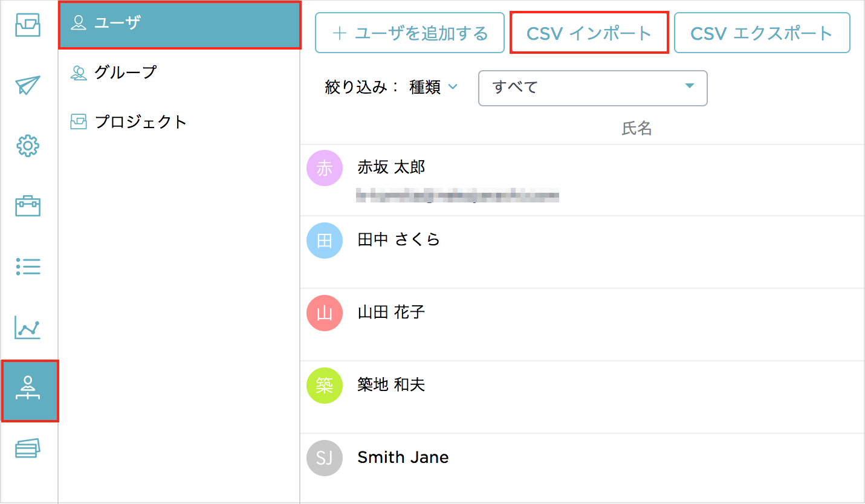The width and height of the screenshot is (865, 504).
Task: Open the list view sidebar icon
Action: [x=28, y=266]
